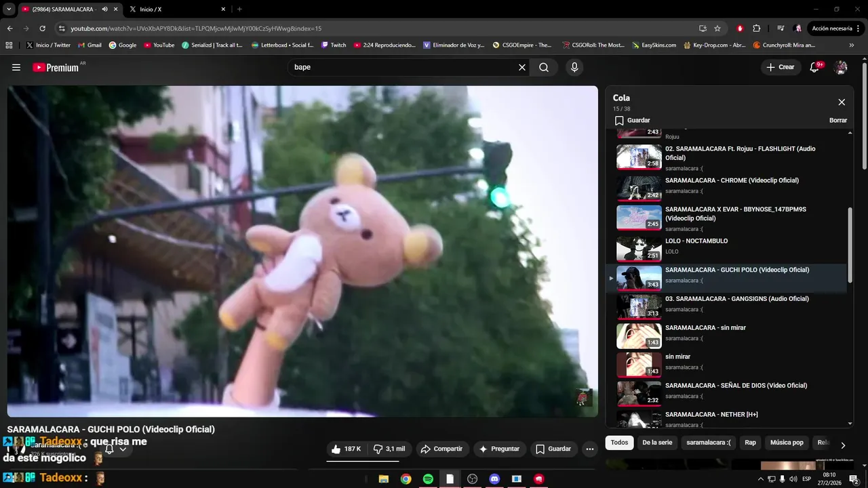The width and height of the screenshot is (868, 488).
Task: Bookmark this page with star icon
Action: pos(717,28)
